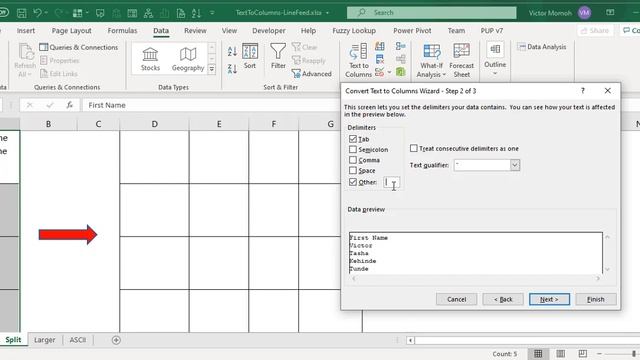Click the Undo arrow icon
This screenshot has height=360, width=640.
[37, 13]
